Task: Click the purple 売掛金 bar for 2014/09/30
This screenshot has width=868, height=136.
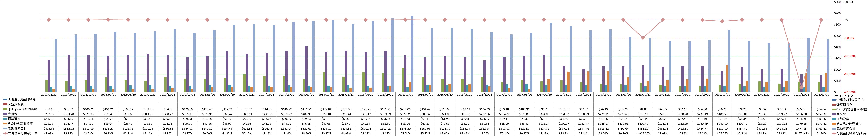Action: (x=306, y=69)
